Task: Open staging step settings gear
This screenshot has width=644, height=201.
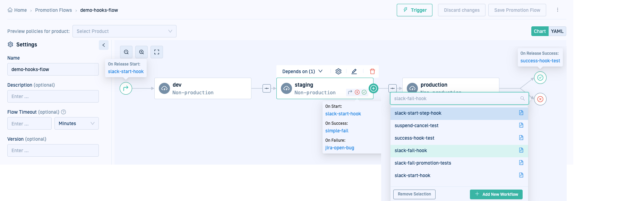Action: tap(338, 71)
